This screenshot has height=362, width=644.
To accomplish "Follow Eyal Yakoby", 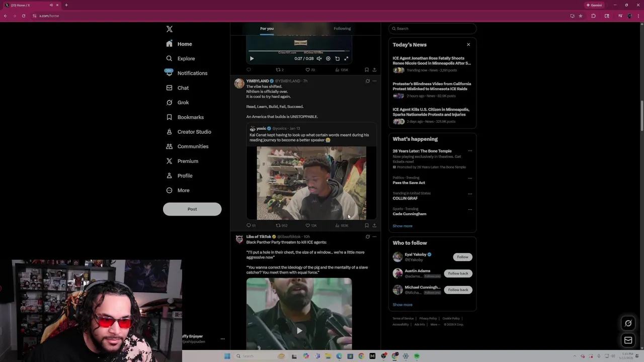I will pyautogui.click(x=462, y=257).
